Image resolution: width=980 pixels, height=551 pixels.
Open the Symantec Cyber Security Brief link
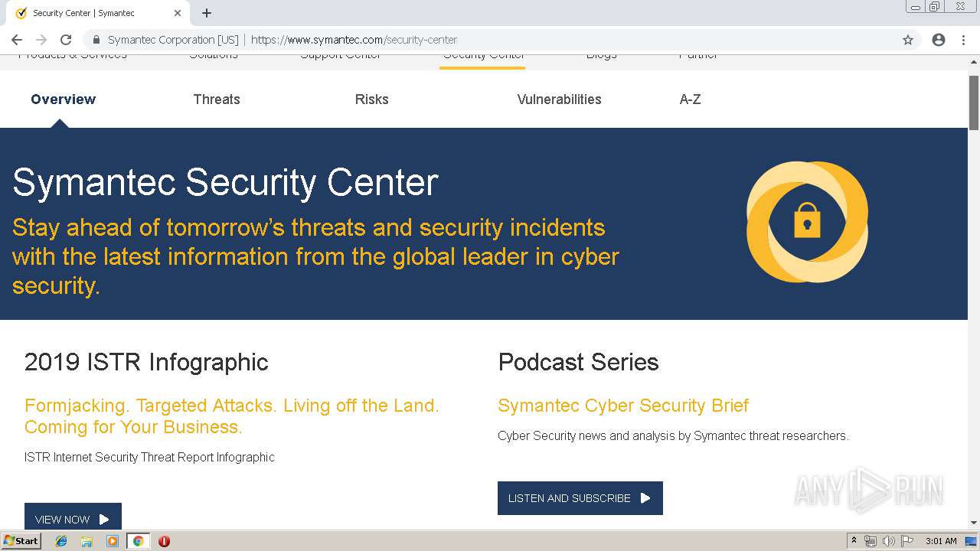(622, 406)
